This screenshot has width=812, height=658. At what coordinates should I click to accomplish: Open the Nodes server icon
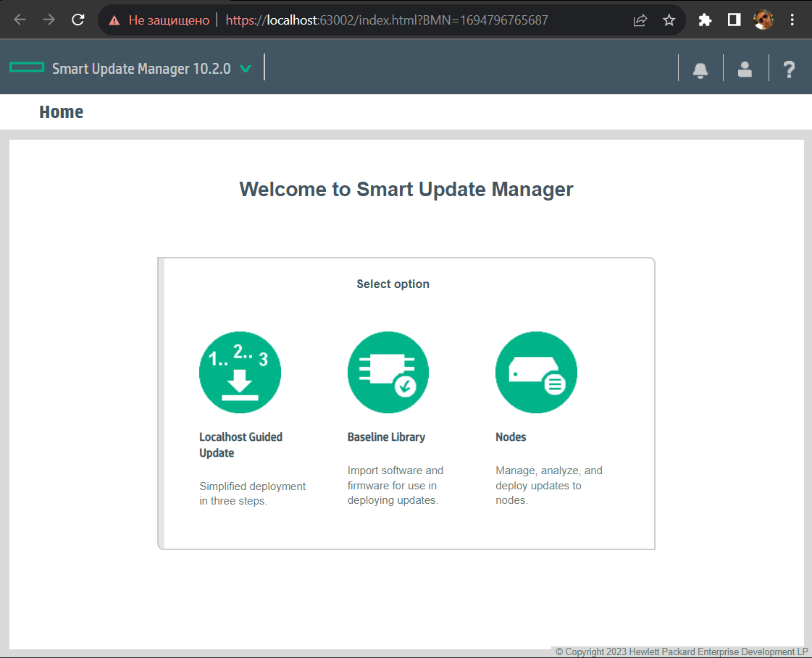(536, 373)
